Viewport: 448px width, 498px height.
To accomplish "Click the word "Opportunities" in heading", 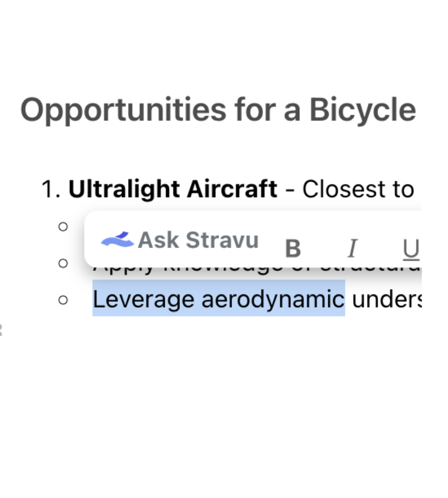I will coord(123,110).
